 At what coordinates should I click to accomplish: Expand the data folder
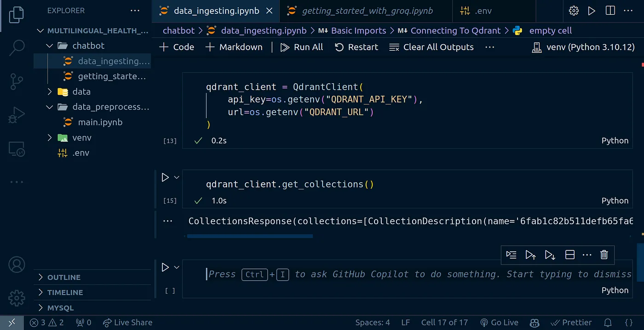coord(81,92)
